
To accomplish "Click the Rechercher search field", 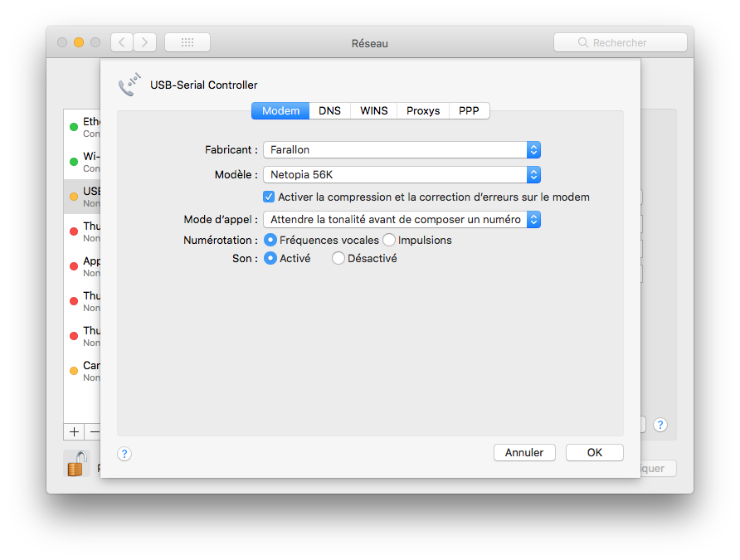I will click(620, 42).
